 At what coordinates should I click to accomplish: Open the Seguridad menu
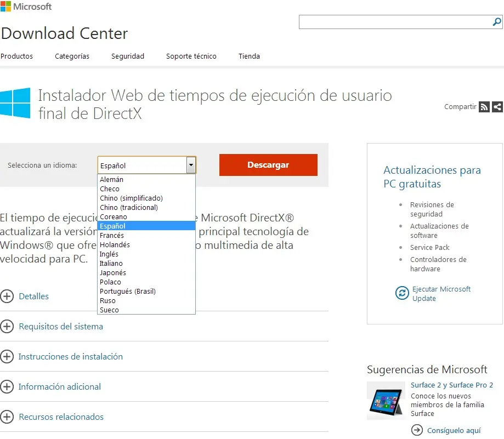point(128,56)
